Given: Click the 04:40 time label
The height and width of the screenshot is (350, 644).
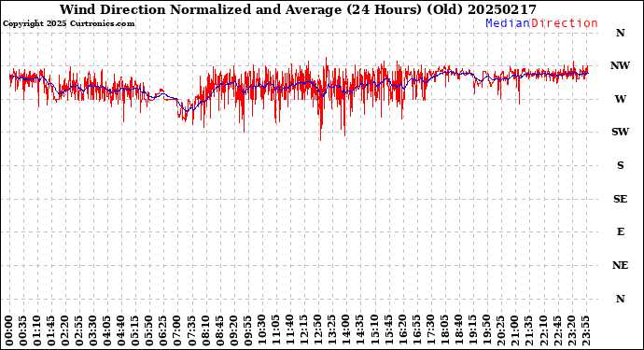Looking at the screenshot, I should (x=121, y=331).
